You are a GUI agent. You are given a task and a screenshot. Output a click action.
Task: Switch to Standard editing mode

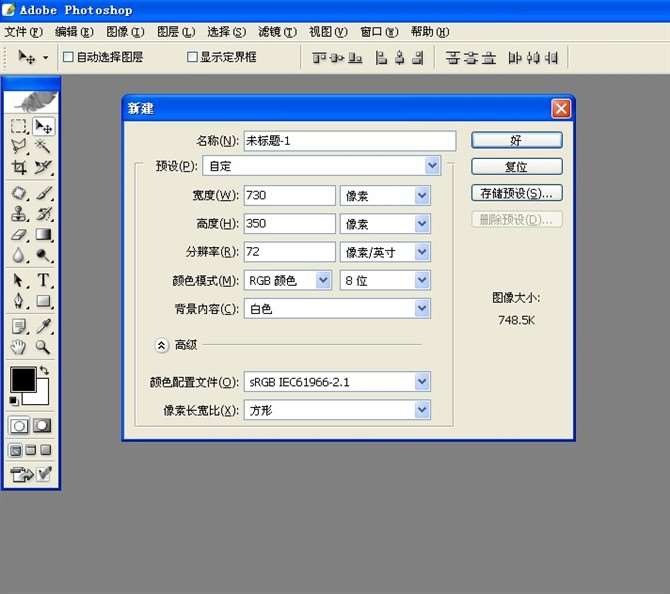[19, 426]
